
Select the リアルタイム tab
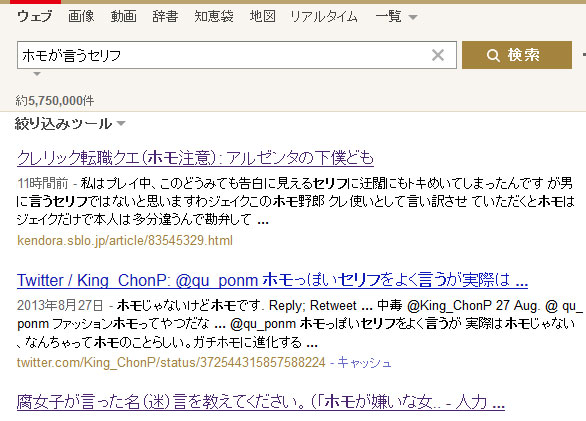tap(324, 16)
